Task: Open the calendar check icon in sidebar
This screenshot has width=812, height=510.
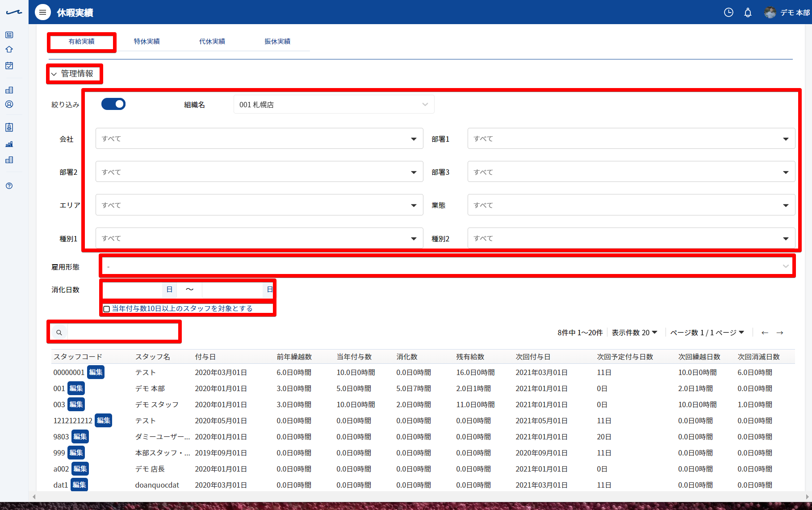Action: tap(9, 66)
